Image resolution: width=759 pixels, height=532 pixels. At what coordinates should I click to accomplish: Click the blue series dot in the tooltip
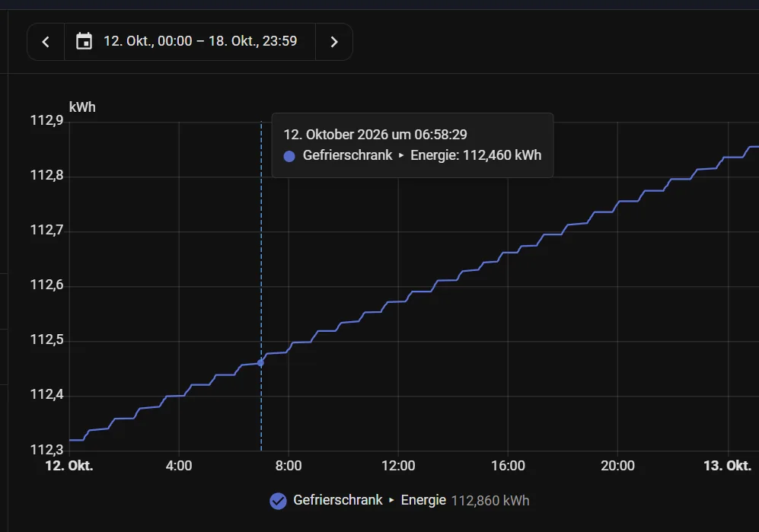point(289,156)
